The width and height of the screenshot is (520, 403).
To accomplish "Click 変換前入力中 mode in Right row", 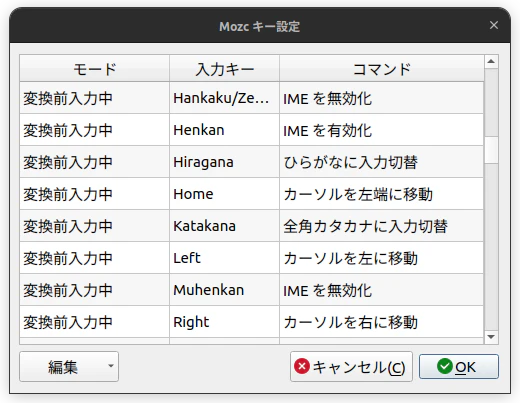I will pos(95,322).
